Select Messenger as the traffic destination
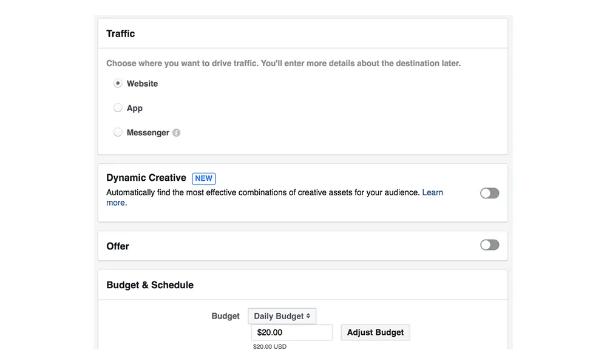Viewport: 607px width, 364px height. (x=118, y=132)
